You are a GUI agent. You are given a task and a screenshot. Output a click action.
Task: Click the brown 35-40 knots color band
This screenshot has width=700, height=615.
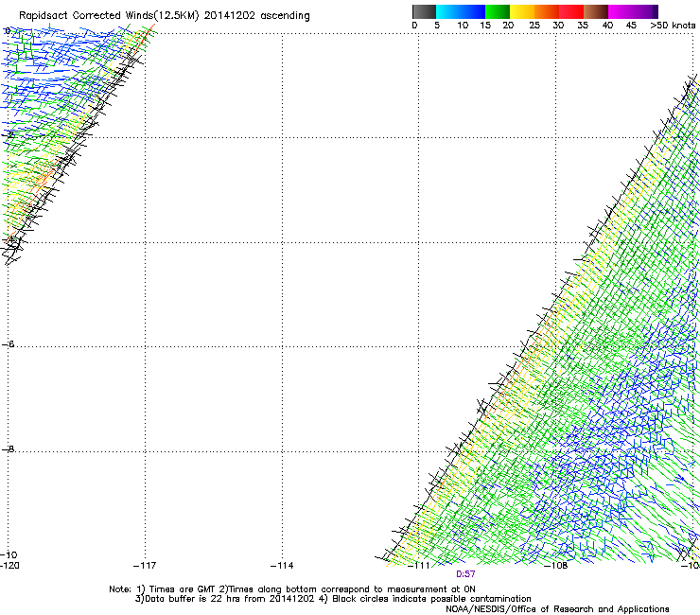[596, 11]
